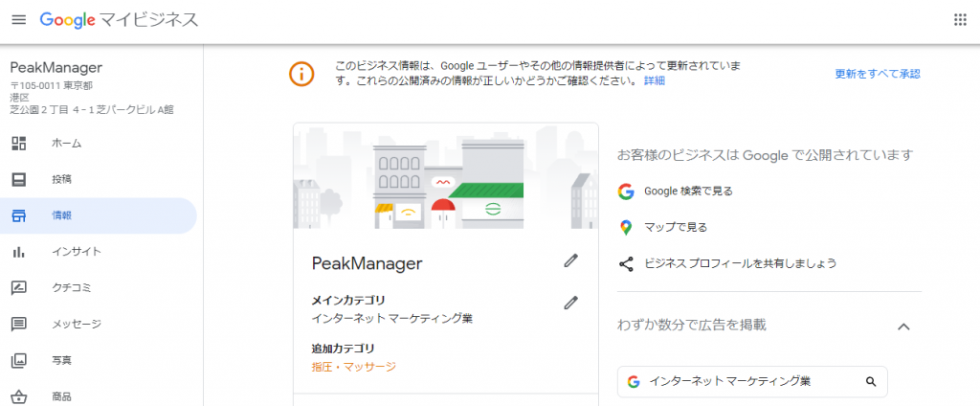Collapse the わずか数分で広告を掲載 section
980x406 pixels.
point(903,326)
